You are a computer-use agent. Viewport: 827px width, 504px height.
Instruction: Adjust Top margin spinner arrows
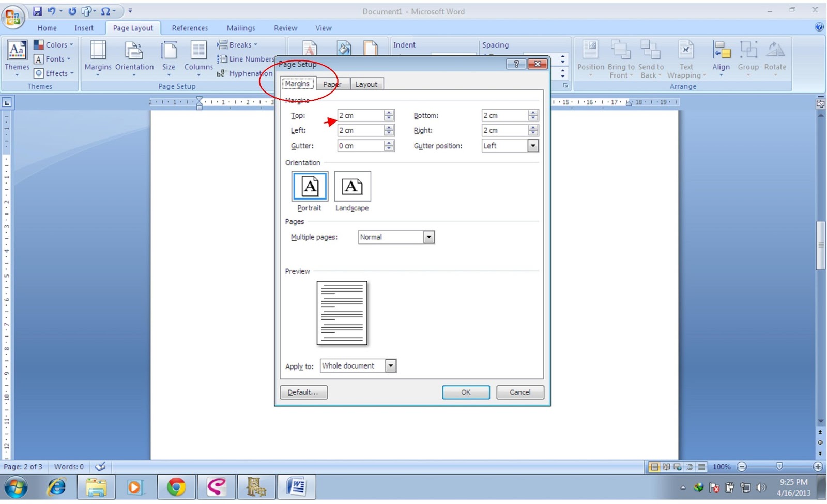click(389, 115)
